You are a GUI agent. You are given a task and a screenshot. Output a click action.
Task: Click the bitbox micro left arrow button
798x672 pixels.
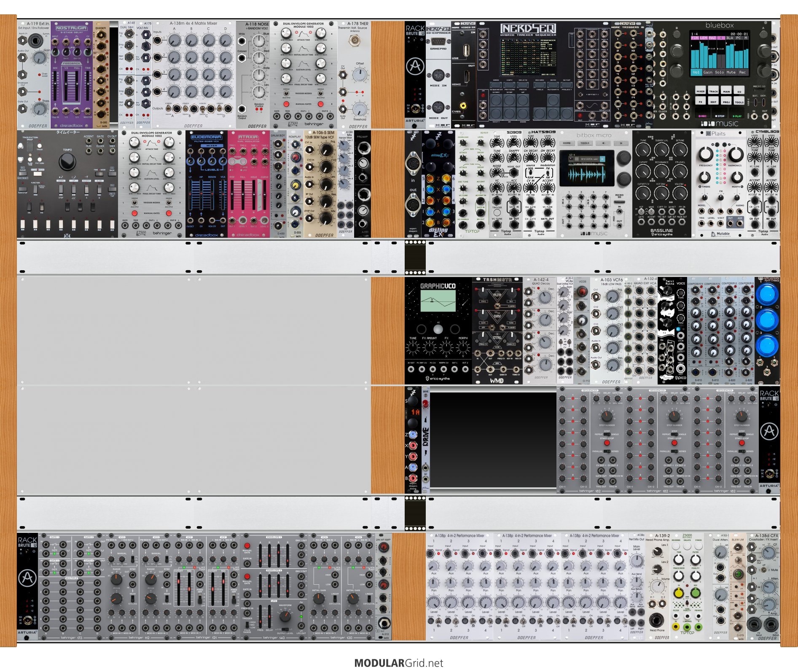[x=603, y=143]
